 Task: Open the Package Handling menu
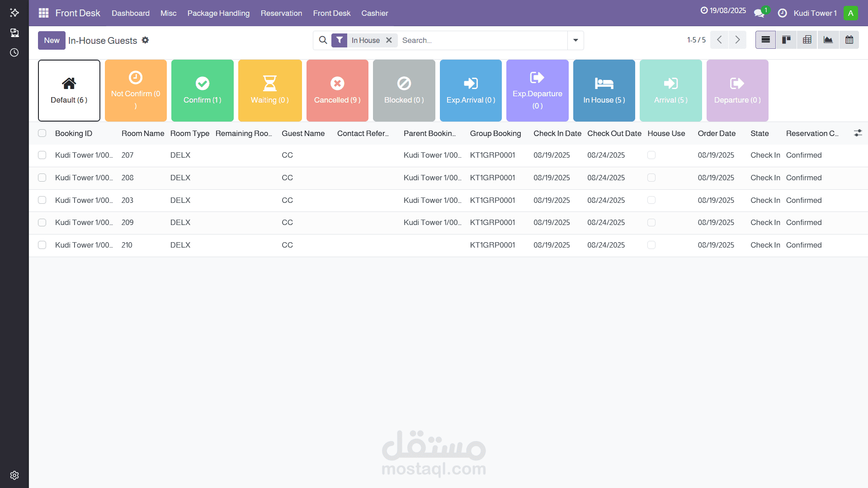(x=218, y=13)
